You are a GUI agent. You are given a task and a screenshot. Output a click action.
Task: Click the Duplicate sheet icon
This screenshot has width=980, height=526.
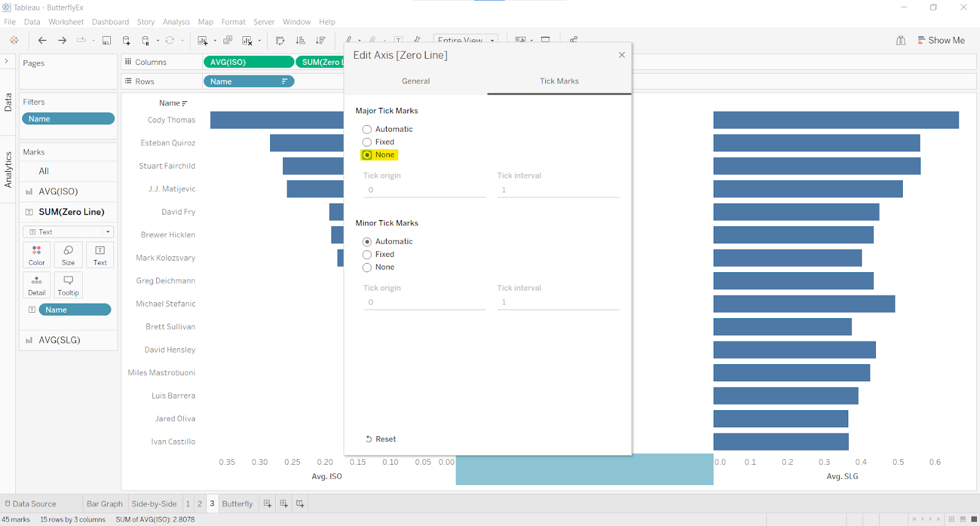click(228, 40)
